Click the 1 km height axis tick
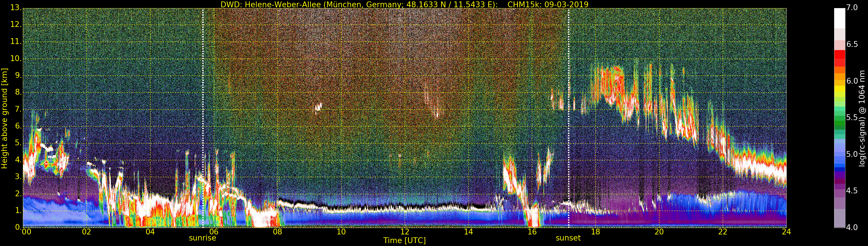The width and height of the screenshot is (868, 246). (x=18, y=210)
